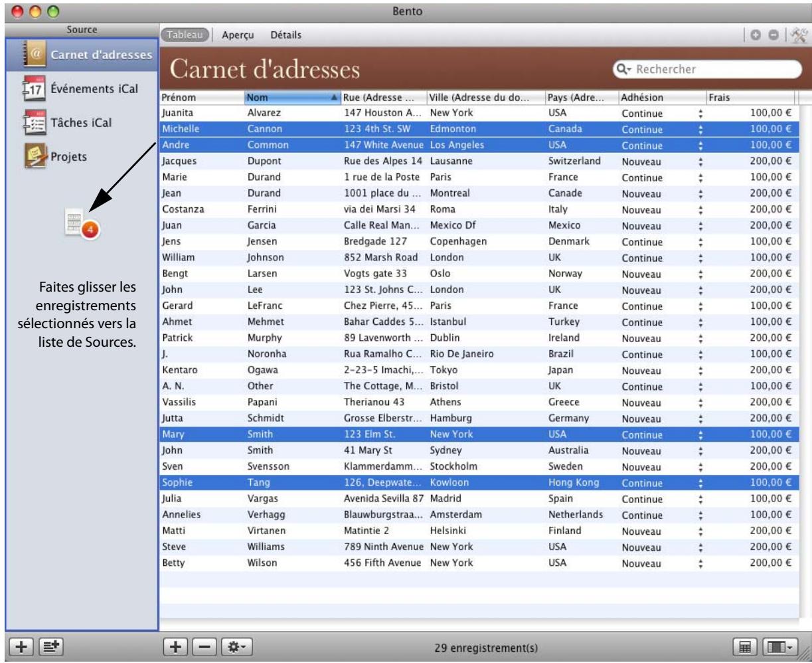Click the 29 enregistrement(s) status text
Viewport: 812px width, 663px height.
(x=486, y=648)
